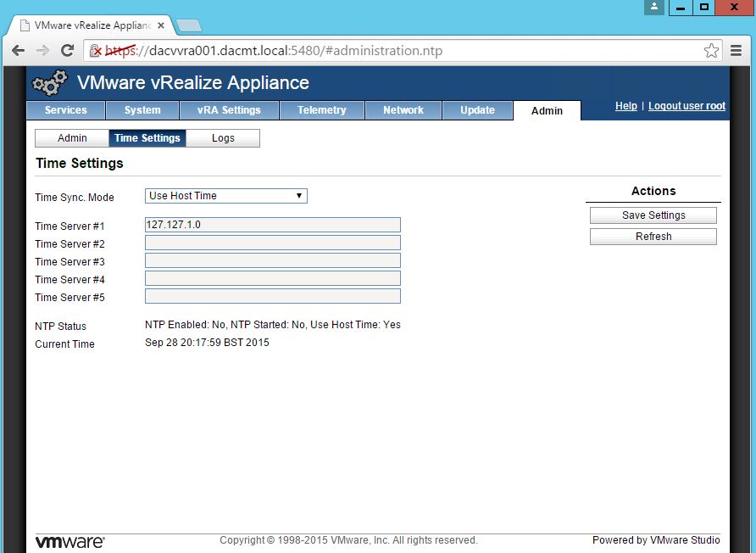The height and width of the screenshot is (553, 756).
Task: Go back using browser back arrow
Action: point(19,50)
